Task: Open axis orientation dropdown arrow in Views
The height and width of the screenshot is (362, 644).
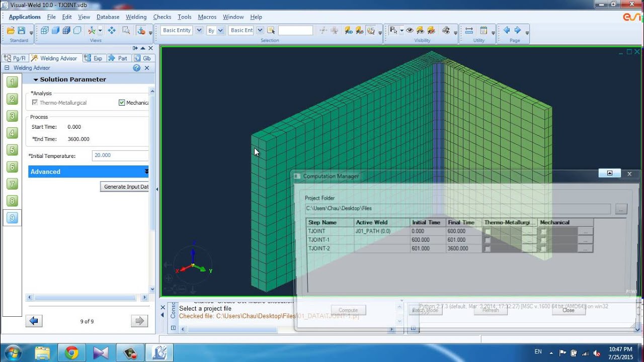Action: (x=100, y=31)
